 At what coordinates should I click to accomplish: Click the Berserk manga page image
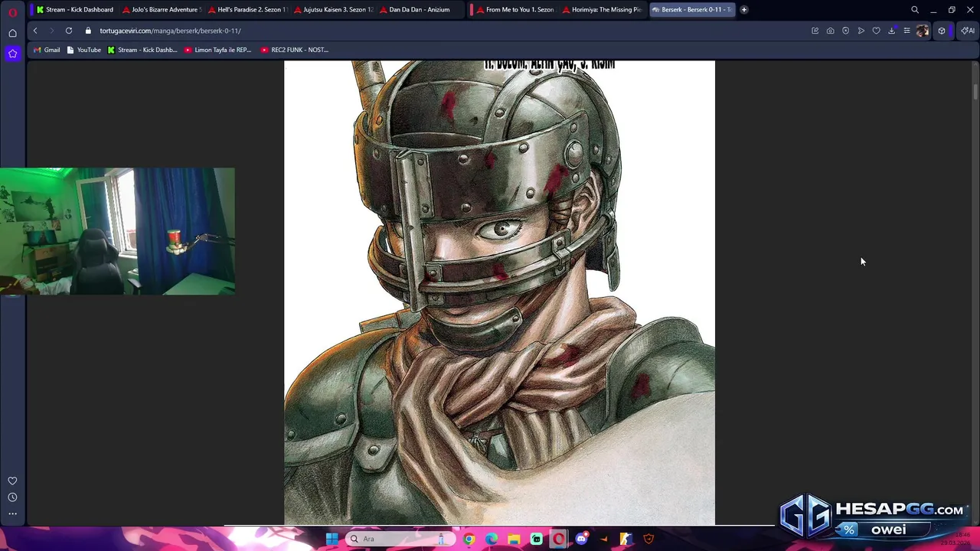tap(499, 293)
